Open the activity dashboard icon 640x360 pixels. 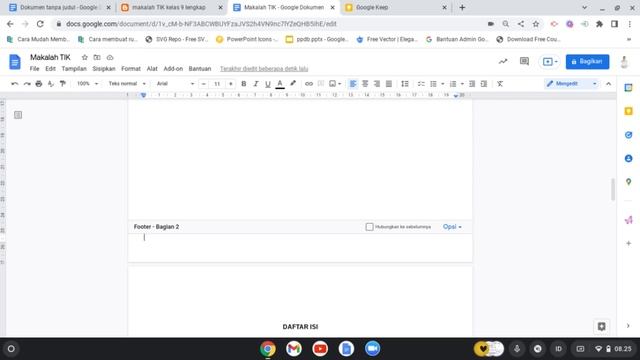pos(503,62)
